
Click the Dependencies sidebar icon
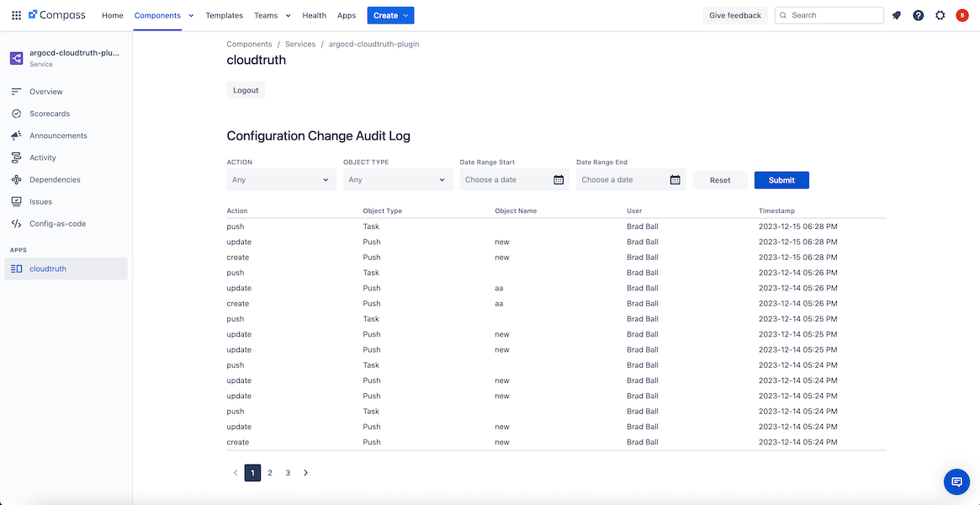pyautogui.click(x=17, y=180)
